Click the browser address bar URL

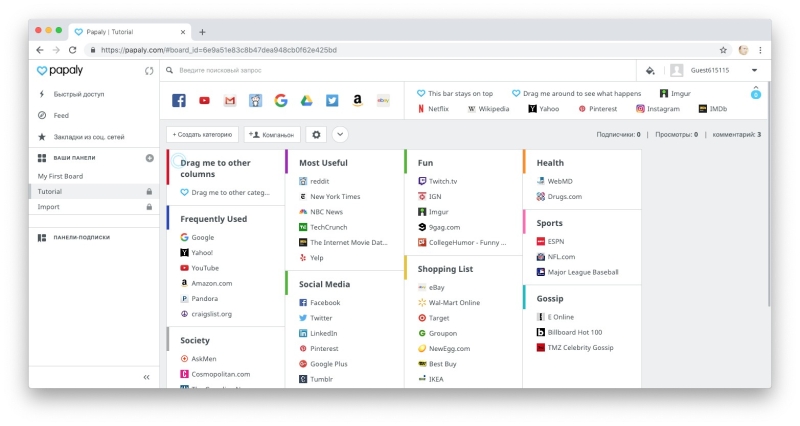click(218, 50)
